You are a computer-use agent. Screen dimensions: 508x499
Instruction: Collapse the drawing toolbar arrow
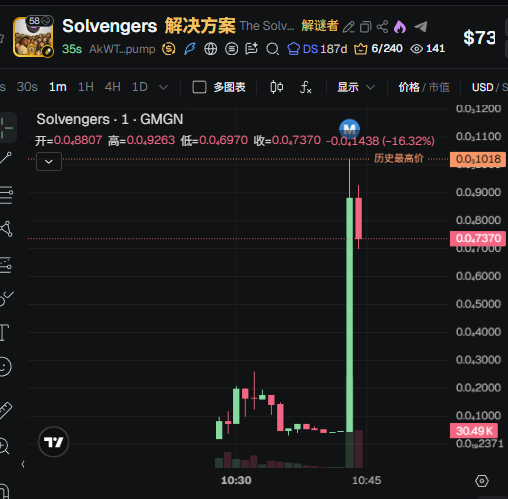point(23,464)
